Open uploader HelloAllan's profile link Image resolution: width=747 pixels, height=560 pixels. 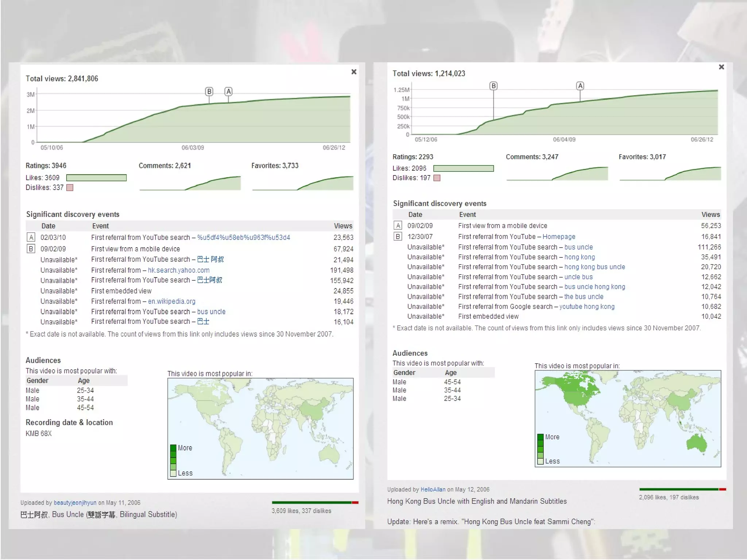(x=433, y=490)
